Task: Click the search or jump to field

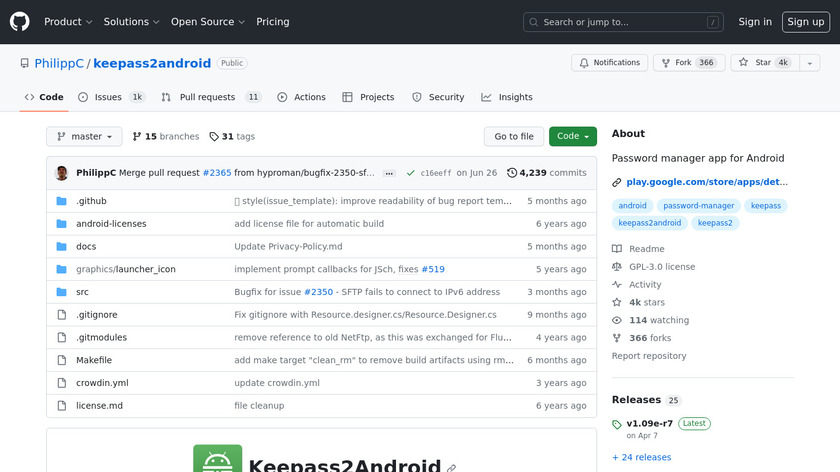Action: pyautogui.click(x=623, y=22)
